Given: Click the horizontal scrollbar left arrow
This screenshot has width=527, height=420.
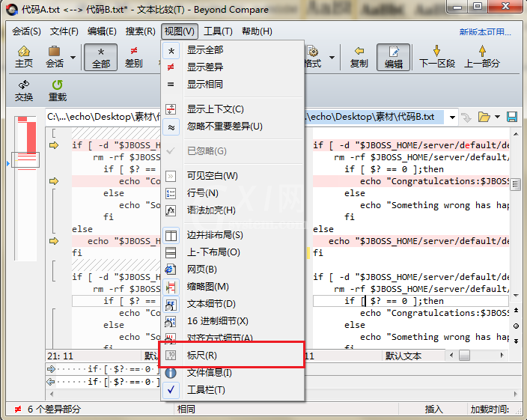Looking at the screenshot, I should [x=451, y=355].
